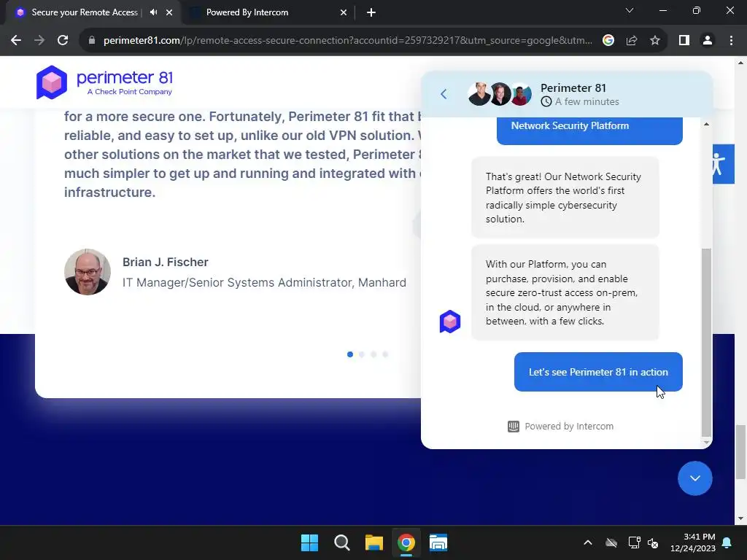Screen dimensions: 747x560
Task: Open a new browser tab
Action: (x=371, y=12)
